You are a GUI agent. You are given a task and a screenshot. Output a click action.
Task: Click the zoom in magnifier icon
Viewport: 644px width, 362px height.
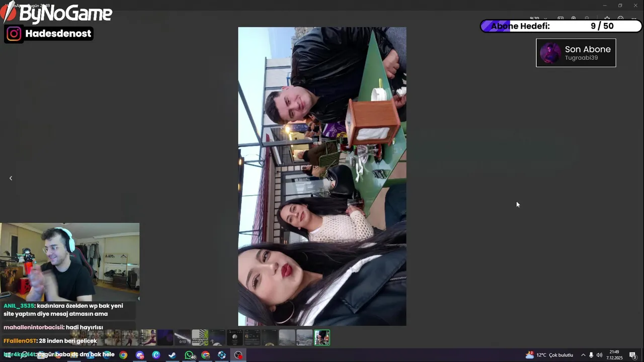click(574, 19)
